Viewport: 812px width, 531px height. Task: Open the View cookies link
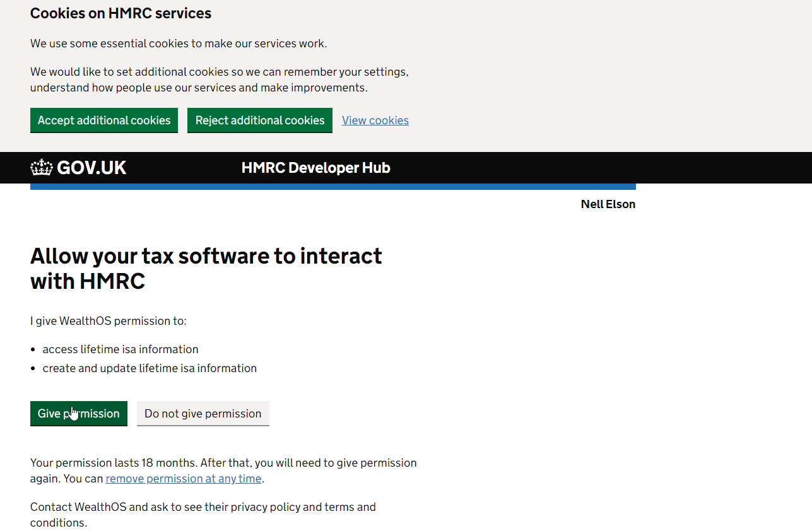pos(375,120)
